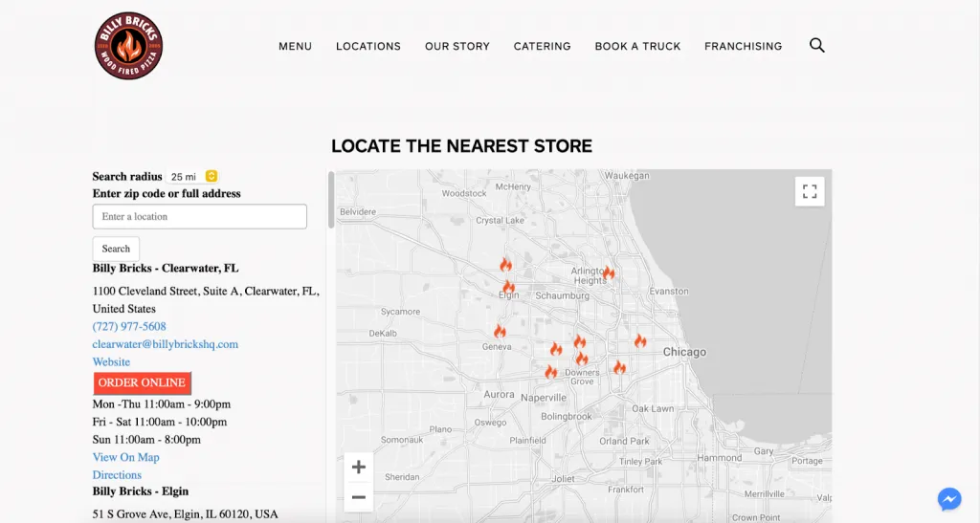Screen dimensions: 980x523
Task: Open the Search radius dropdown
Action: 193,177
